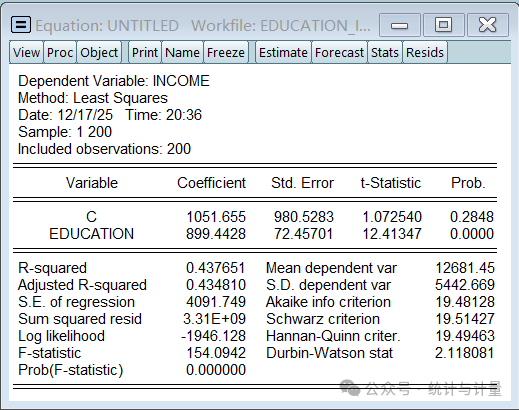This screenshot has height=410, width=519.
Task: Click Hannan-Quinn criter. value 19.49463
Action: click(465, 336)
